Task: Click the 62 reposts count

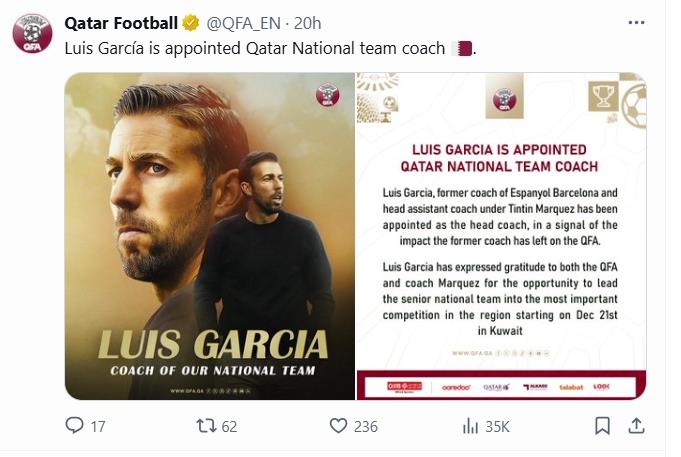Action: 229,427
